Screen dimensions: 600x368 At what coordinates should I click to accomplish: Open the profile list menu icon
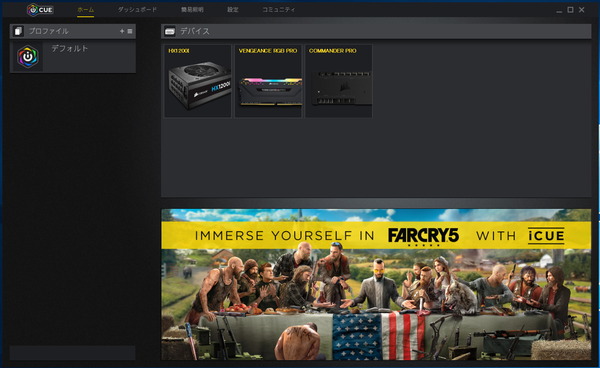point(130,31)
